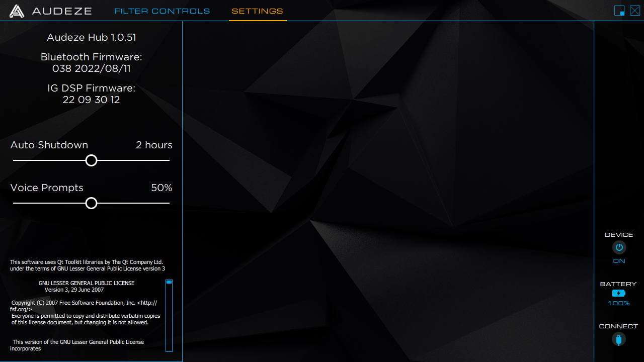Click the CONNECT label
Viewport: 644px width, 362px height.
pyautogui.click(x=618, y=326)
